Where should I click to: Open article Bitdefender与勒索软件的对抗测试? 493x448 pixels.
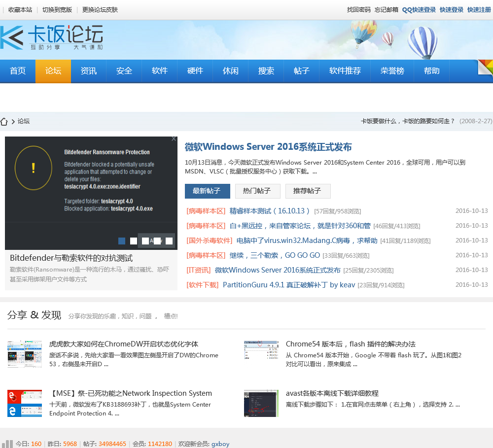[71, 258]
